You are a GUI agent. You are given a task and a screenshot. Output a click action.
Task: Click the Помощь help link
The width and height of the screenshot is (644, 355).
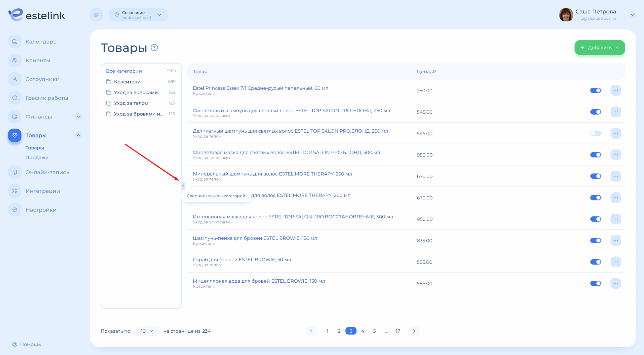click(27, 344)
